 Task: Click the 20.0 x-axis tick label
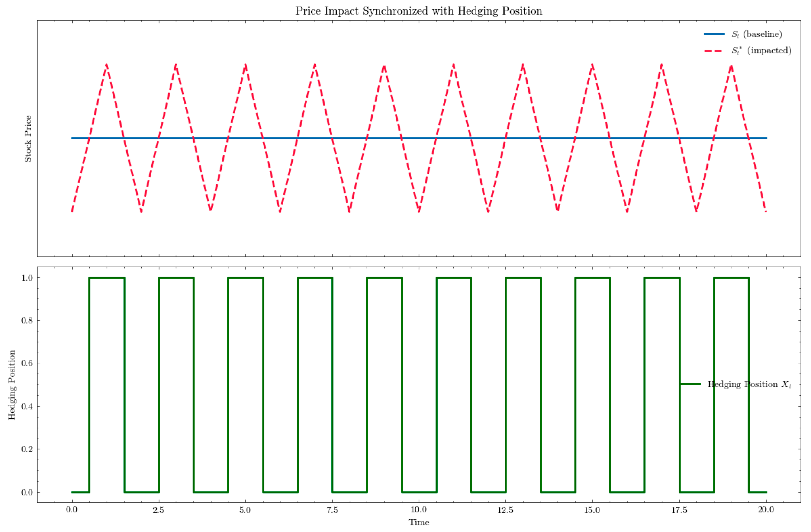pos(766,510)
